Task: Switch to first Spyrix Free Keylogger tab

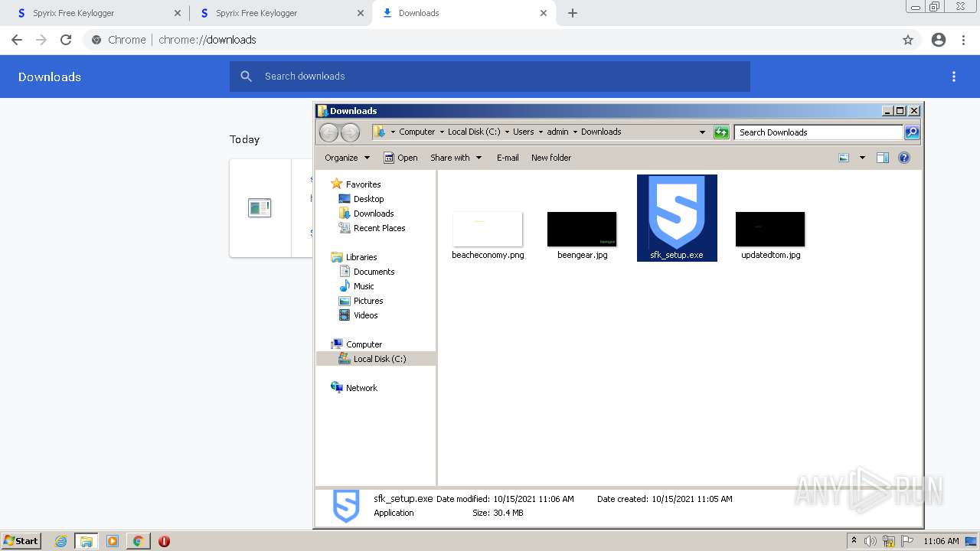Action: tap(98, 13)
